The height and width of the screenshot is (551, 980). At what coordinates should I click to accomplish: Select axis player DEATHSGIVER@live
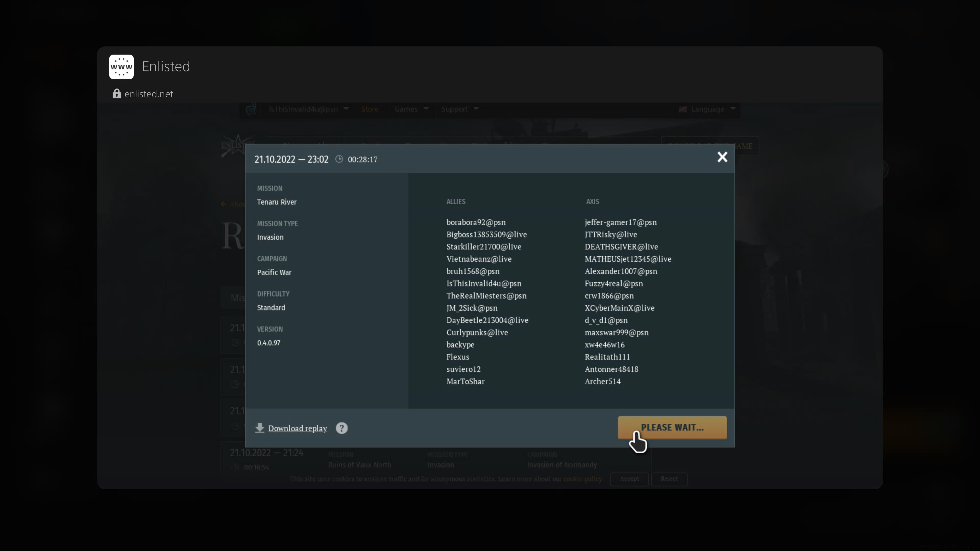621,246
